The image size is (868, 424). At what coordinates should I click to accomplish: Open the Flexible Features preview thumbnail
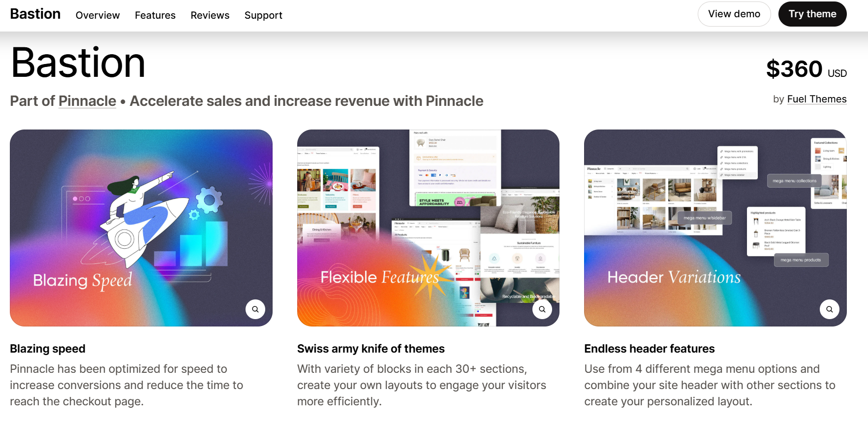(428, 228)
